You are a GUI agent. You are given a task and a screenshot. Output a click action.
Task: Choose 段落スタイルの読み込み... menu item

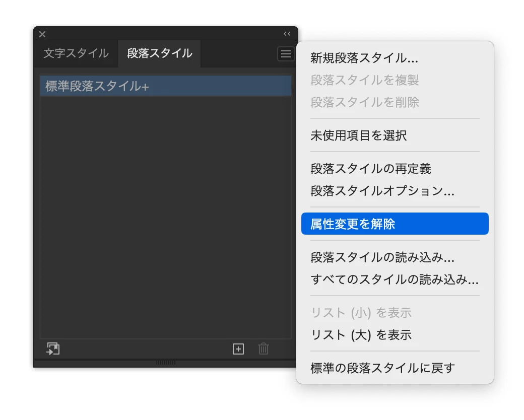tap(395, 257)
